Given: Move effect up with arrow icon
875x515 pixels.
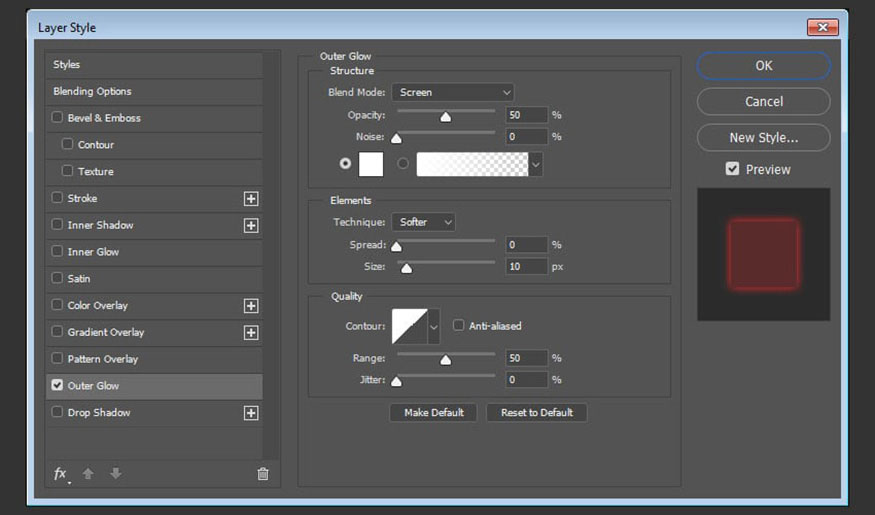Looking at the screenshot, I should 88,474.
